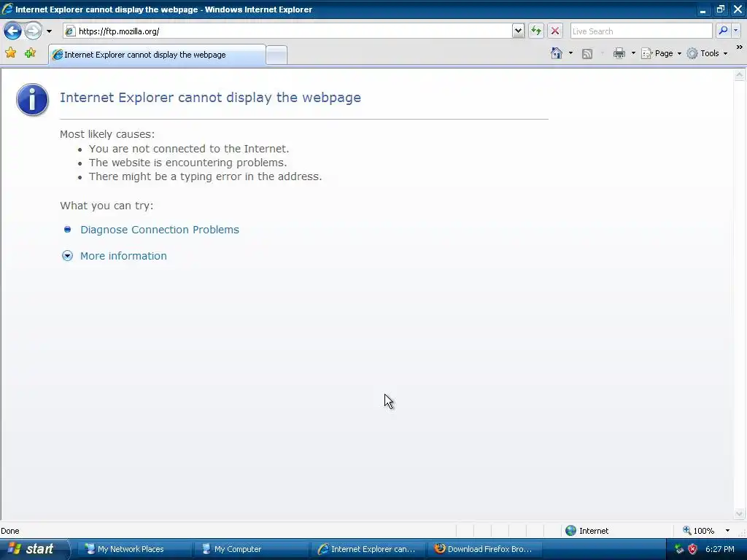Click the 'Internet Explorer cannot display the webpage' heading
Screen dimensions: 747x560
(210, 98)
